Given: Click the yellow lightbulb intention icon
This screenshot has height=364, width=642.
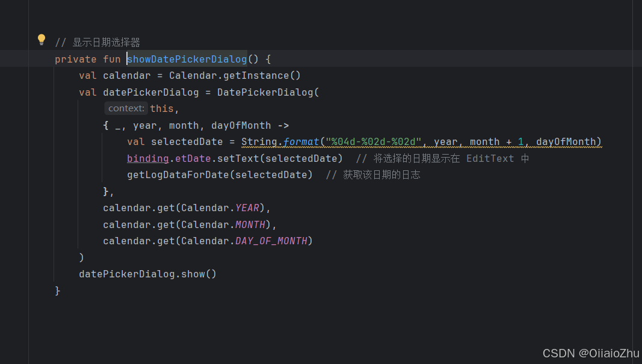Looking at the screenshot, I should click(x=42, y=39).
